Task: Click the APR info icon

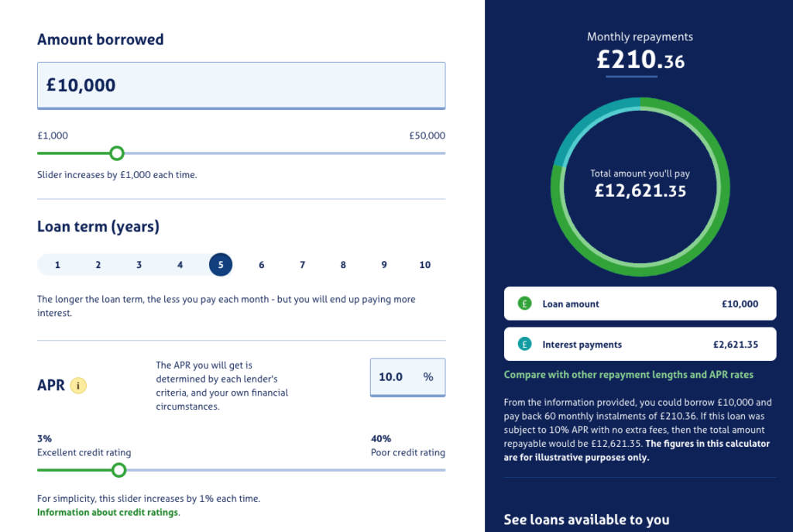Action: coord(78,386)
